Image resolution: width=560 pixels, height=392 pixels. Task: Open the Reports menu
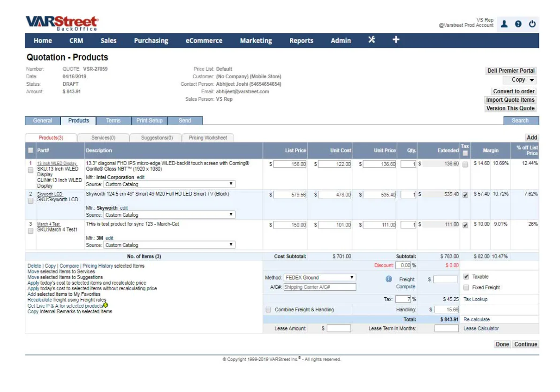tap(301, 41)
